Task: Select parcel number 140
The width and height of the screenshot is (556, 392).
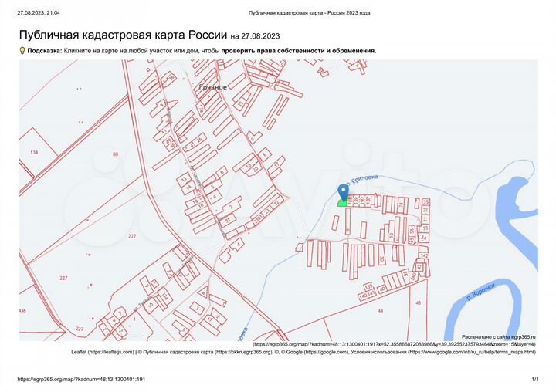Action: point(363,296)
